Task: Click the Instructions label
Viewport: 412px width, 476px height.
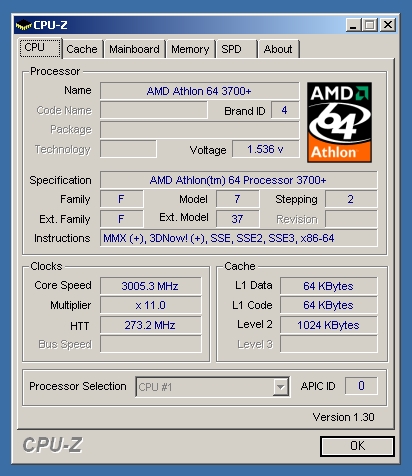Action: tap(62, 238)
